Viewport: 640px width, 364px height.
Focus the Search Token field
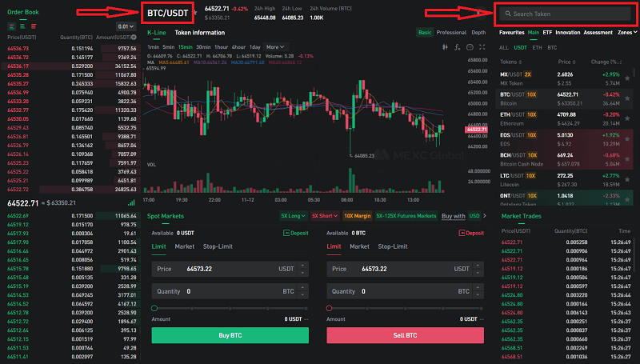pyautogui.click(x=565, y=14)
